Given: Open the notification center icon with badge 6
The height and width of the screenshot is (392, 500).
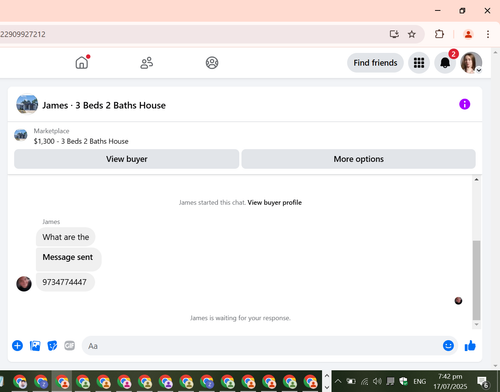Looking at the screenshot, I should pos(483,382).
